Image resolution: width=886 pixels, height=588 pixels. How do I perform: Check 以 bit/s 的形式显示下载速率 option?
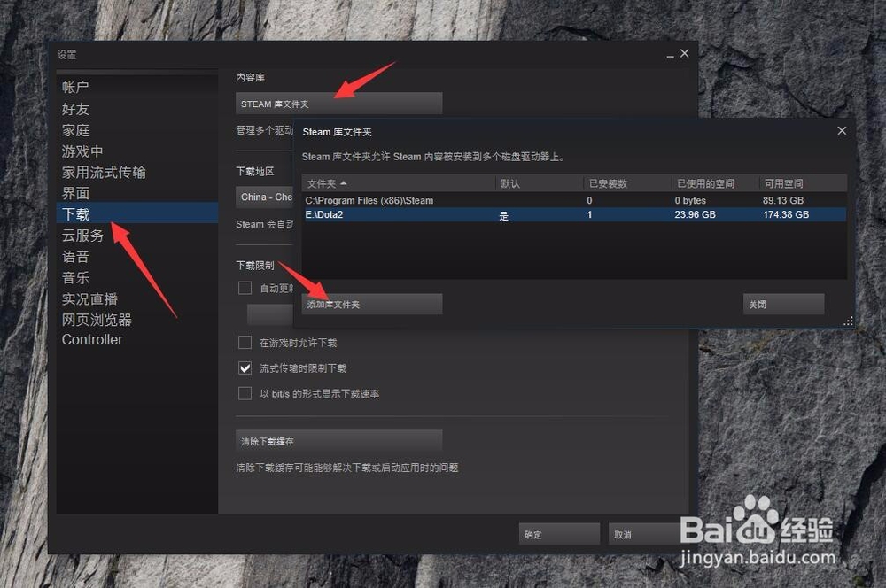245,393
